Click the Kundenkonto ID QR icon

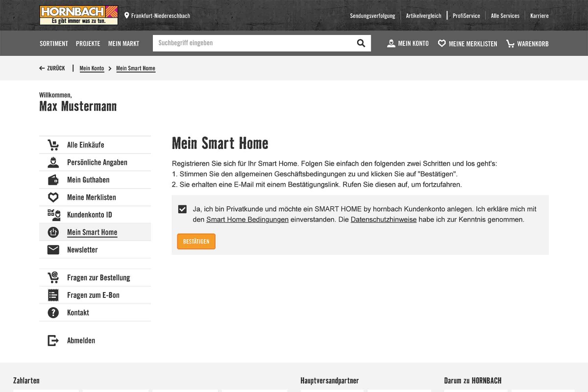[x=53, y=215]
